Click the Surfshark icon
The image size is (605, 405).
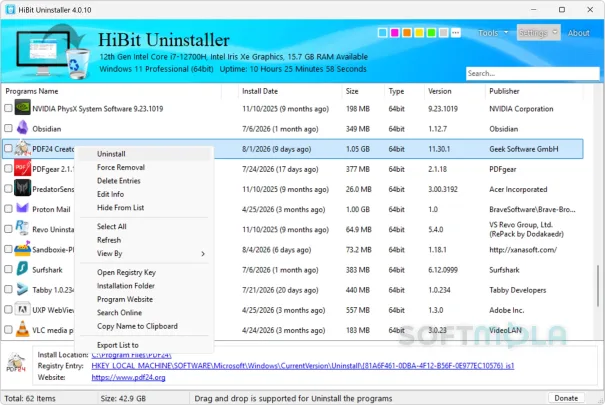point(22,269)
